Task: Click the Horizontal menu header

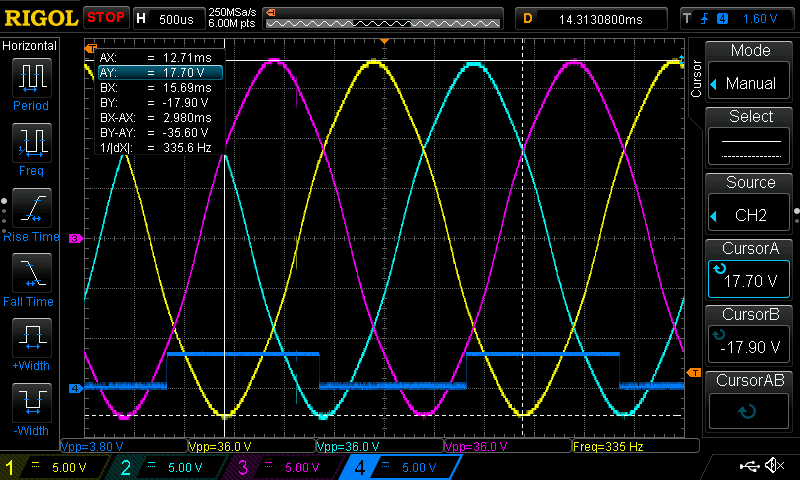Action: coord(30,46)
